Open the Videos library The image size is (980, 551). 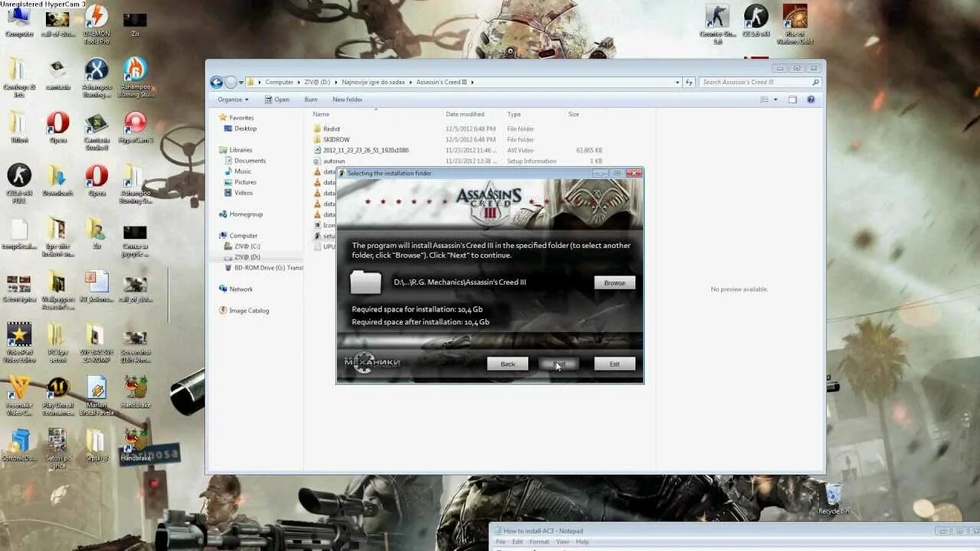coord(243,193)
